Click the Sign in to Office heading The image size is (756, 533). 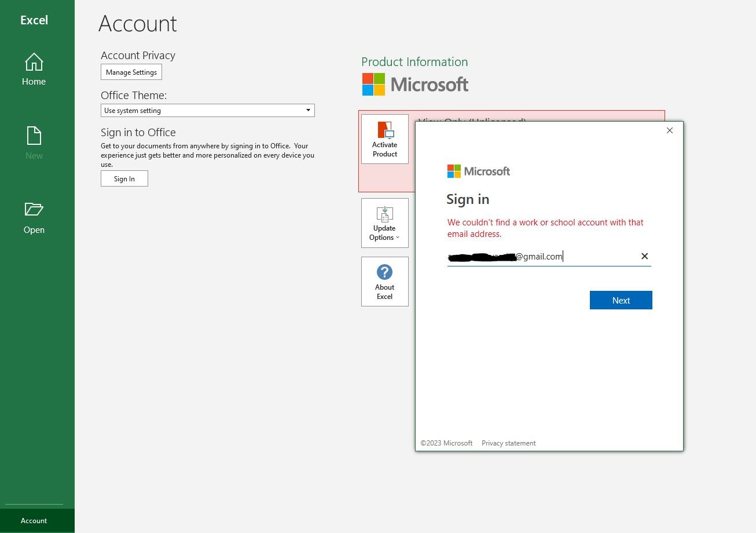coord(138,133)
